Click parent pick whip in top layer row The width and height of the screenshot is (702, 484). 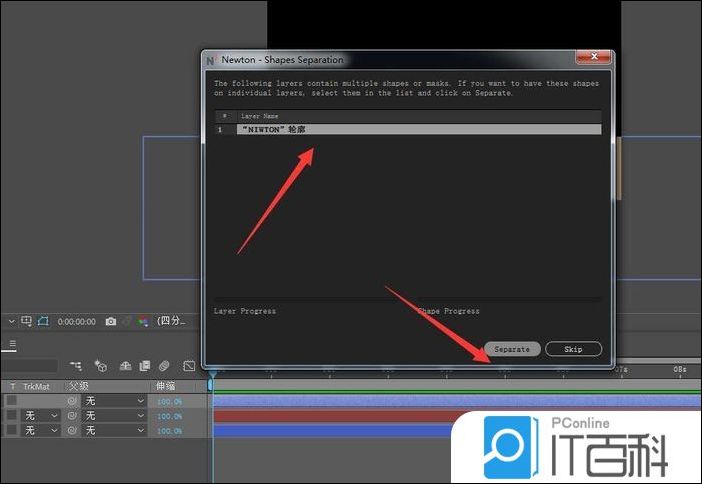coord(72,401)
